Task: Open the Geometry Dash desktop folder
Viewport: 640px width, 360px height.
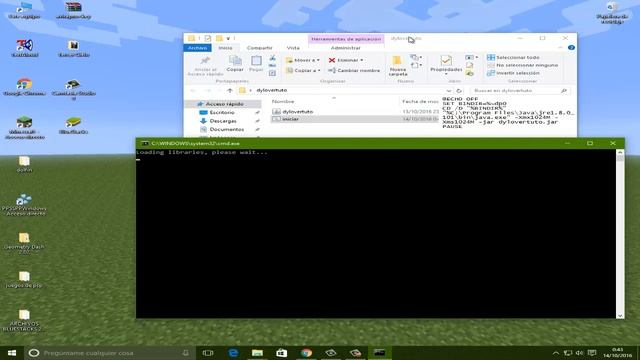Action: tap(24, 243)
